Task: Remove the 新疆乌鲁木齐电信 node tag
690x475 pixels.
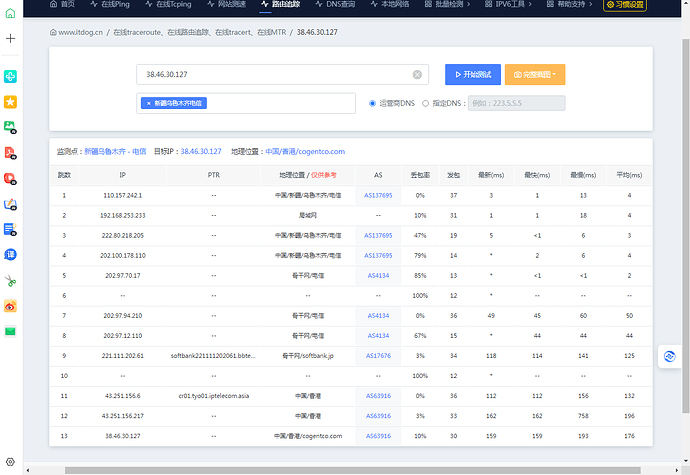Action: 149,103
